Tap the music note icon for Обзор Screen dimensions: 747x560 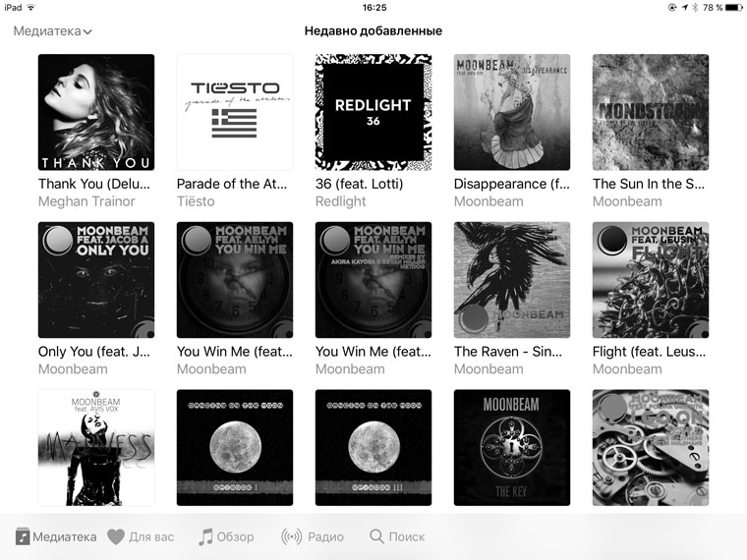[205, 536]
